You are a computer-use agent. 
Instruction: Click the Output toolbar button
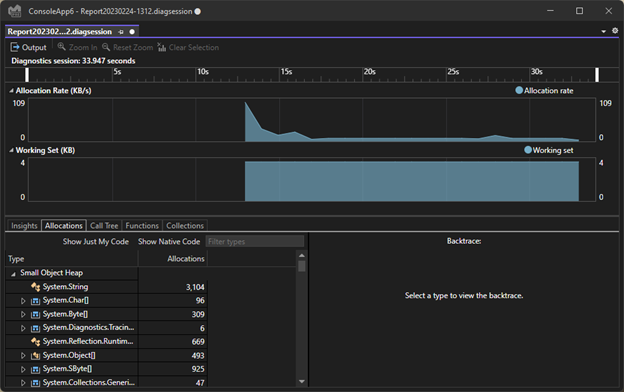pos(28,47)
